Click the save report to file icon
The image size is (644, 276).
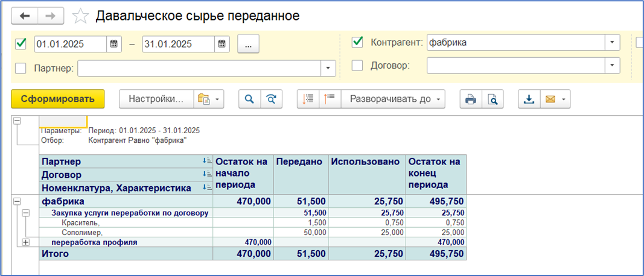tap(529, 99)
